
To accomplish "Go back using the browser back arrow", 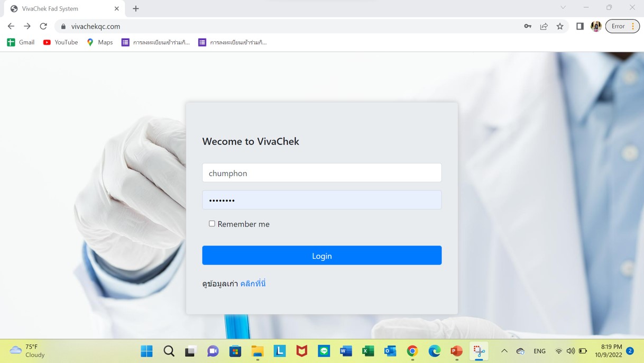I will click(11, 26).
